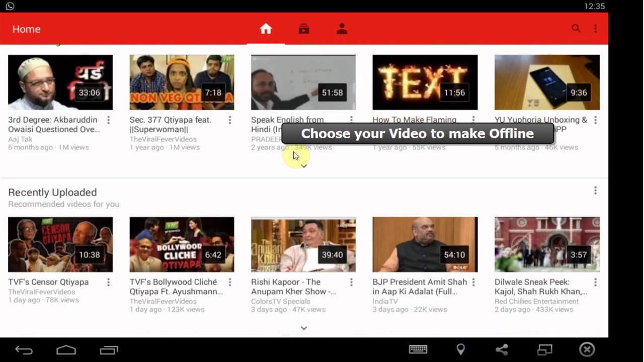Play the Dilwale 3:57 thumbnail
Image resolution: width=644 pixels, height=362 pixels.
547,244
